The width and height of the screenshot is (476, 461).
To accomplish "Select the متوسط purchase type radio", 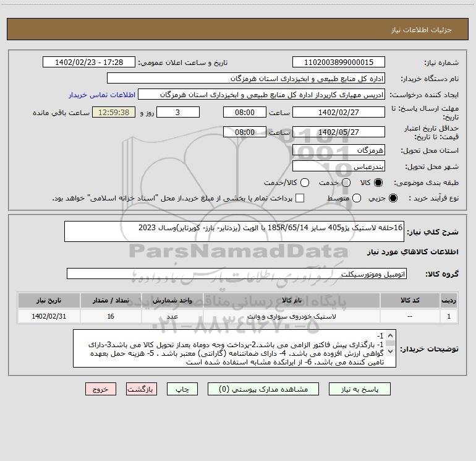I will pos(357,198).
